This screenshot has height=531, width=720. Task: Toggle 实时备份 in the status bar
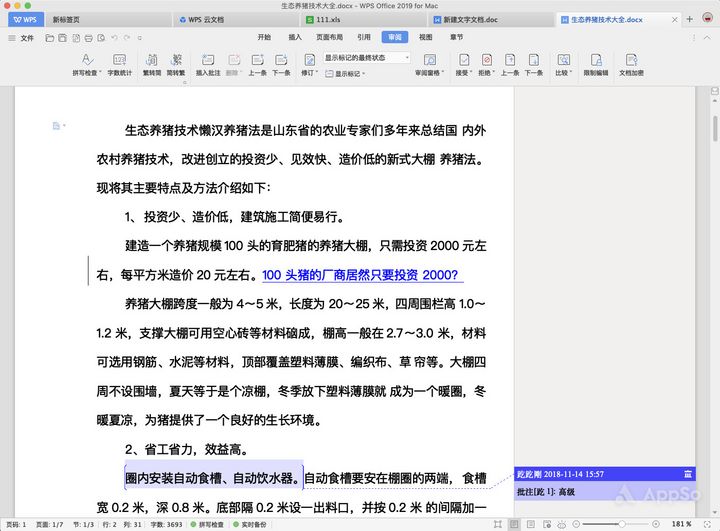[252, 524]
